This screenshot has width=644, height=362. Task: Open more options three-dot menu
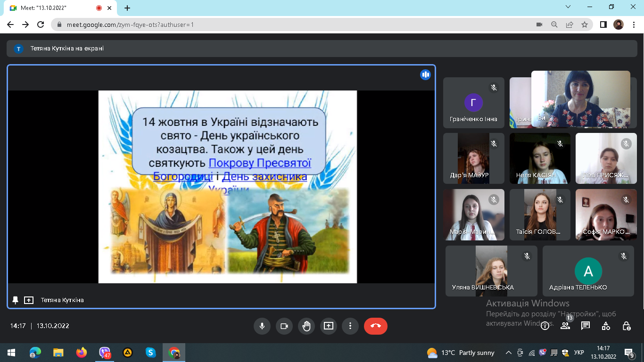[350, 326]
